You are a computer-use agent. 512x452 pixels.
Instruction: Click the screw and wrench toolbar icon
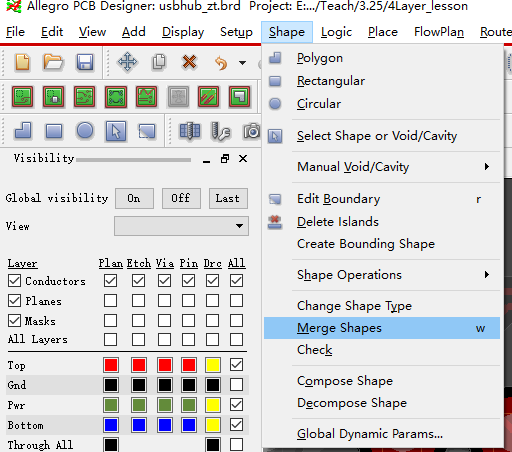coord(220,131)
